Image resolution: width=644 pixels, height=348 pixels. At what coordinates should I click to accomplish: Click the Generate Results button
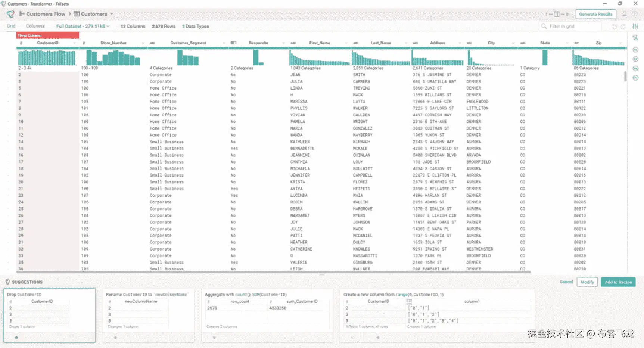click(595, 14)
